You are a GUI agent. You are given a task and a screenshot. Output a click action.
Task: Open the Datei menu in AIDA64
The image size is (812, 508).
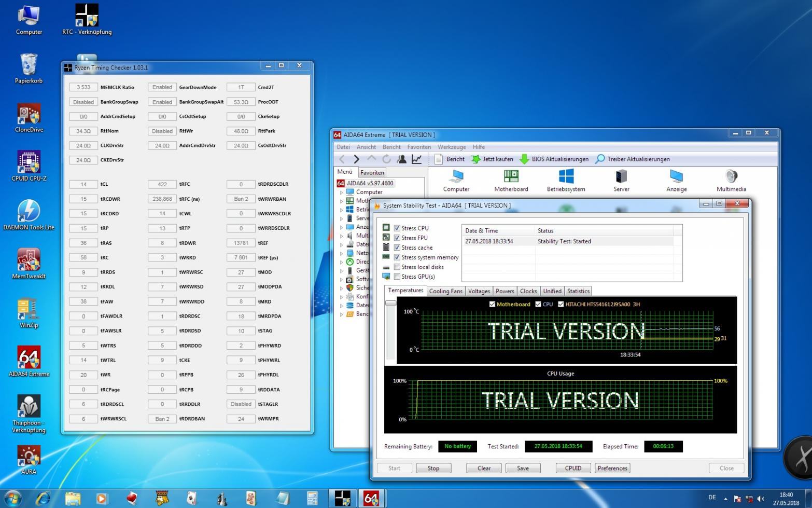pyautogui.click(x=343, y=147)
